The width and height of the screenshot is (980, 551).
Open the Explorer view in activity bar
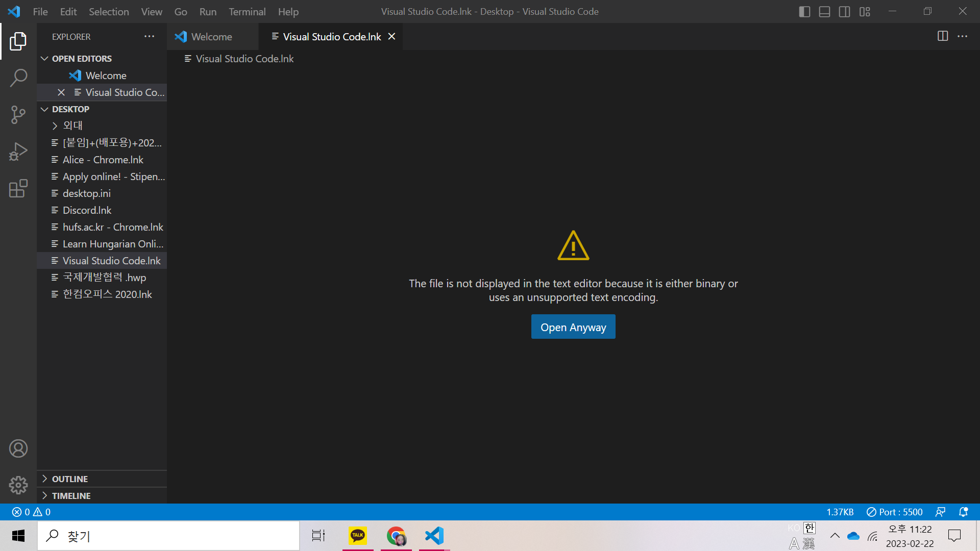point(18,41)
